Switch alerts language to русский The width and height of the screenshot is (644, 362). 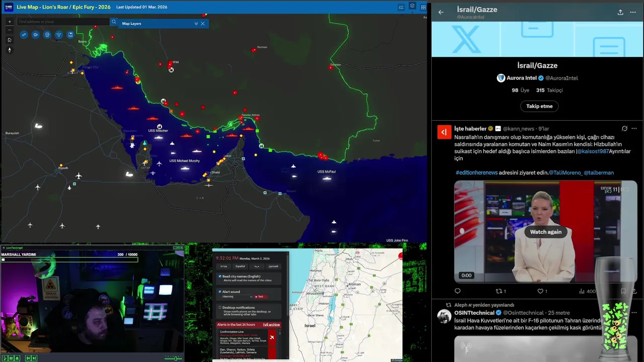[273, 266]
